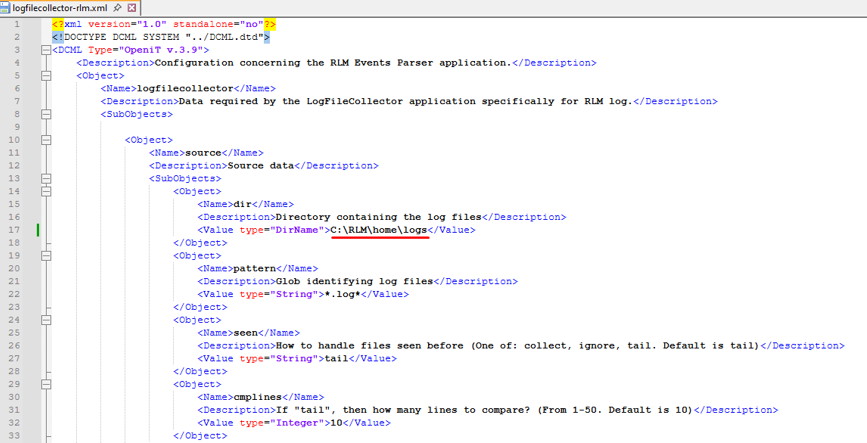Click the value 10 on line 32

click(337, 423)
